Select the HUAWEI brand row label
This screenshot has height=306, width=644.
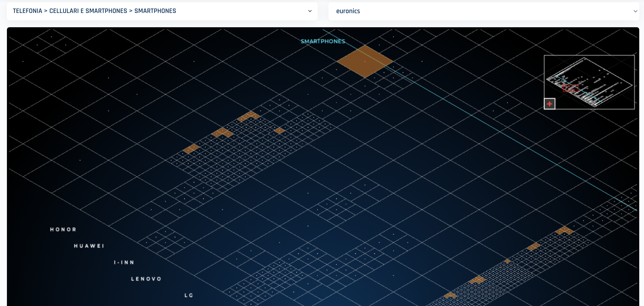tap(89, 246)
